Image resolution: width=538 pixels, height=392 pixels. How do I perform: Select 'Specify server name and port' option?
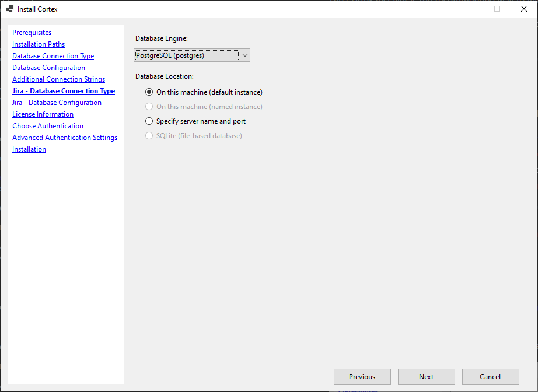[149, 121]
